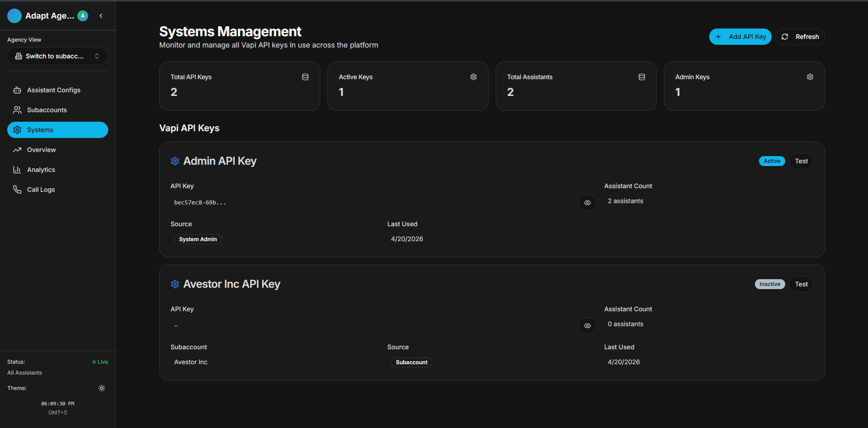Click the gear icon on Active Keys card

click(474, 77)
